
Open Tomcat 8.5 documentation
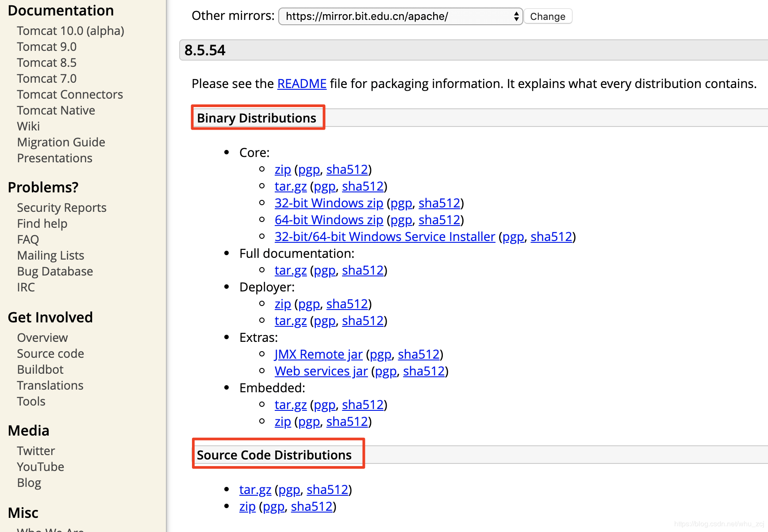tap(46, 63)
